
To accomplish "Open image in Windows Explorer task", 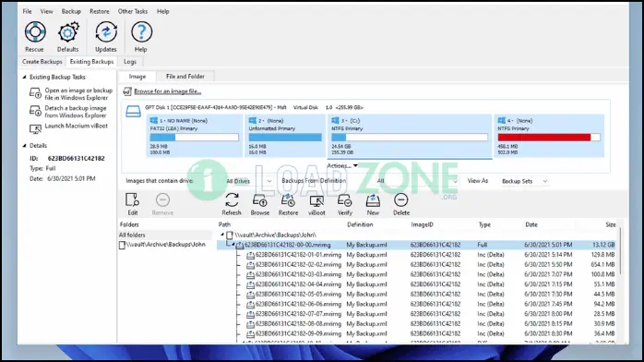I will coord(71,93).
